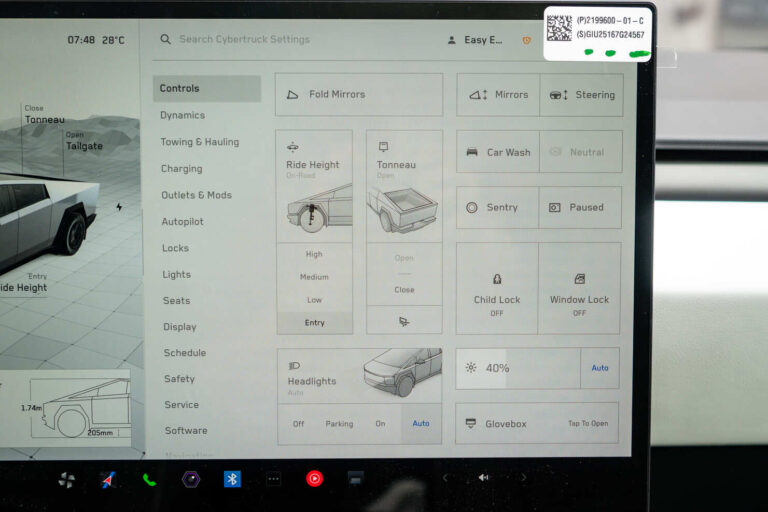Click the Search Cybertruck Settings field
The height and width of the screenshot is (512, 768).
[x=244, y=39]
